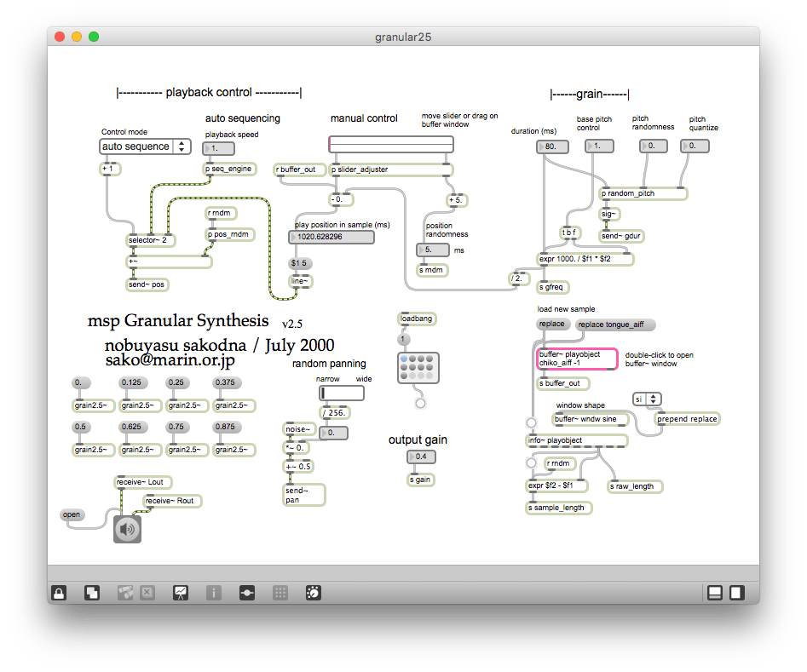807x672 pixels.
Task: Click the duration (ms) number box
Action: (x=553, y=146)
